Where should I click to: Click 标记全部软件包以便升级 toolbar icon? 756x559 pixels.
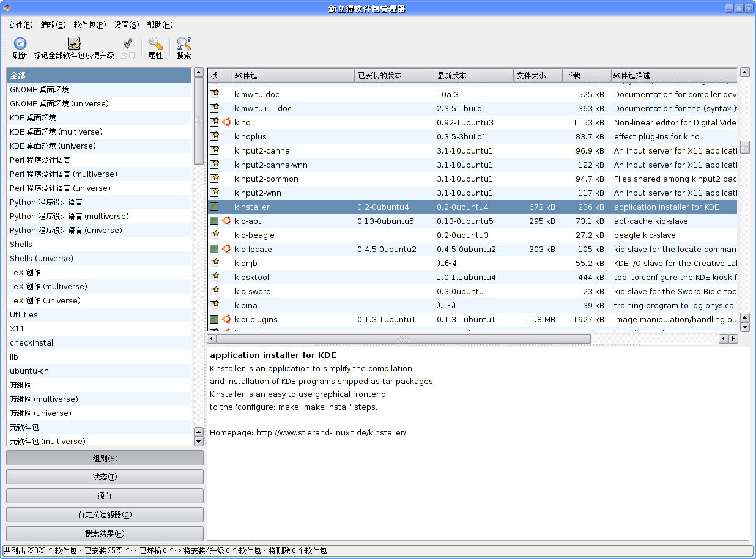click(73, 43)
